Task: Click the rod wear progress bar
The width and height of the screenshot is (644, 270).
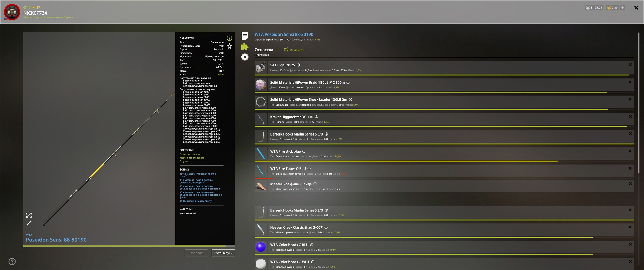Action: pyautogui.click(x=129, y=246)
